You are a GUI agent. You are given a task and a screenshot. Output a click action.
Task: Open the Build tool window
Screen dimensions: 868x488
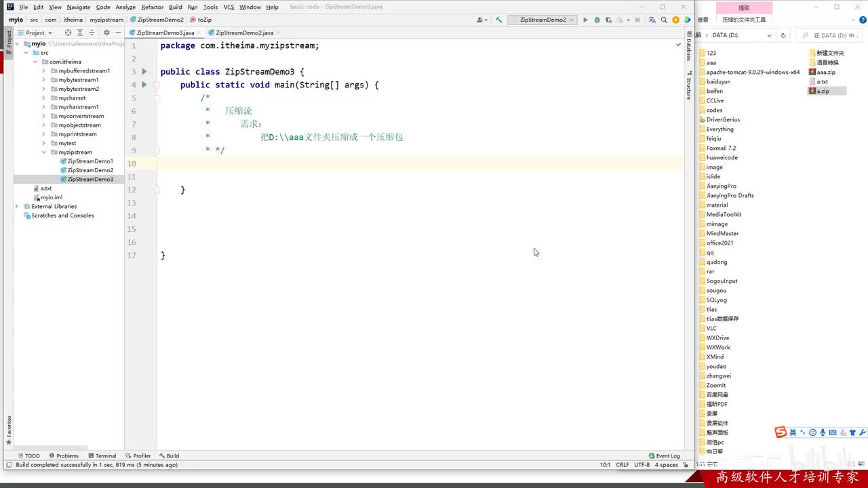(169, 455)
